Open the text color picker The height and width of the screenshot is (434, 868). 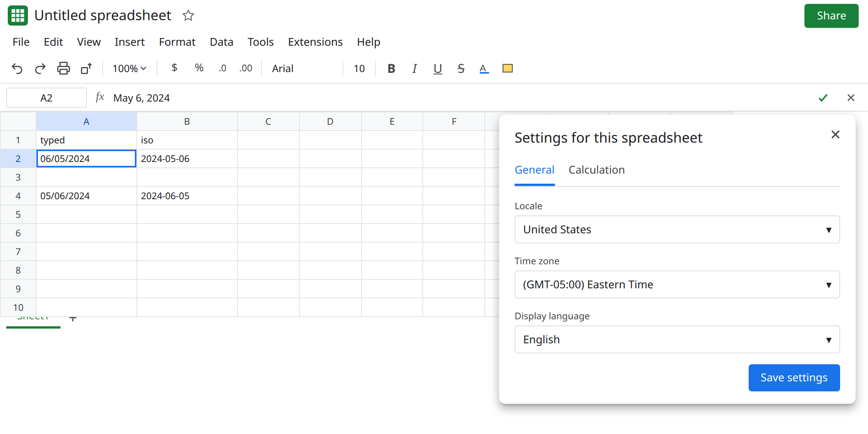484,69
